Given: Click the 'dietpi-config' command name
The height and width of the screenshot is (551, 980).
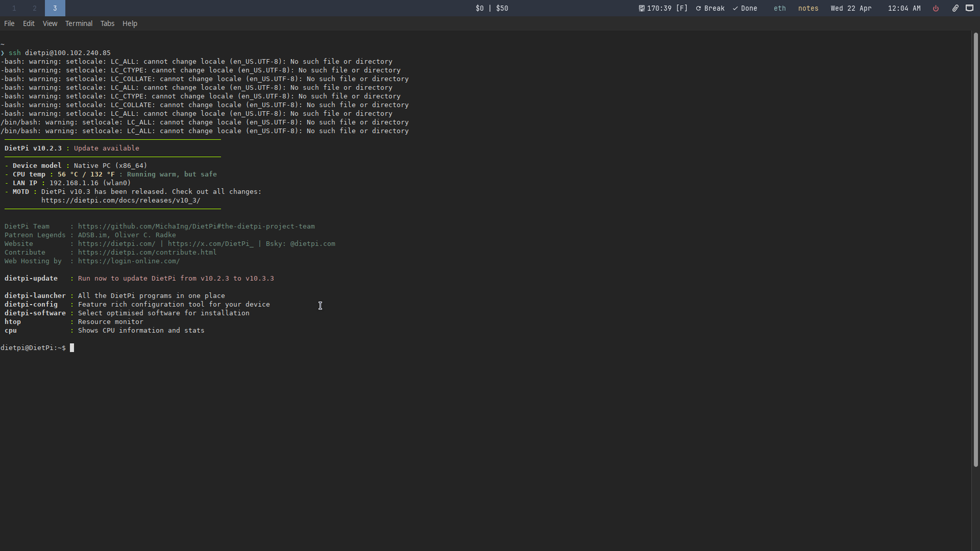Looking at the screenshot, I should (x=31, y=305).
